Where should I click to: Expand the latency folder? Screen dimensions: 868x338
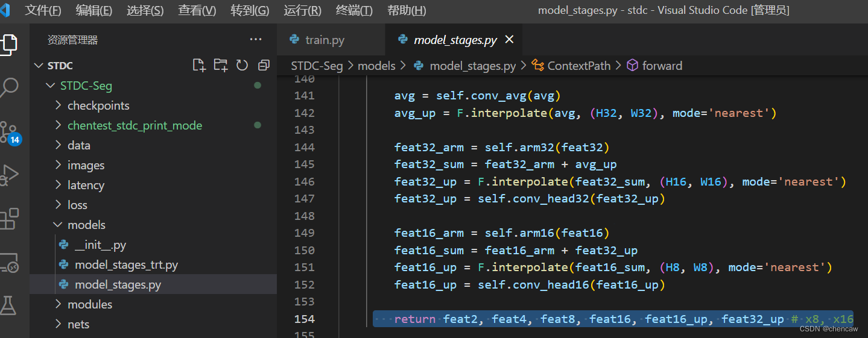point(58,185)
